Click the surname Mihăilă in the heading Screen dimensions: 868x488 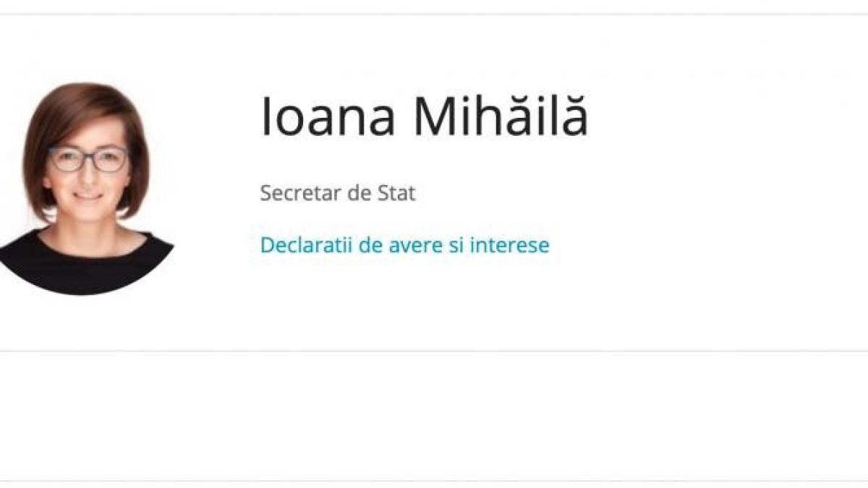[500, 117]
